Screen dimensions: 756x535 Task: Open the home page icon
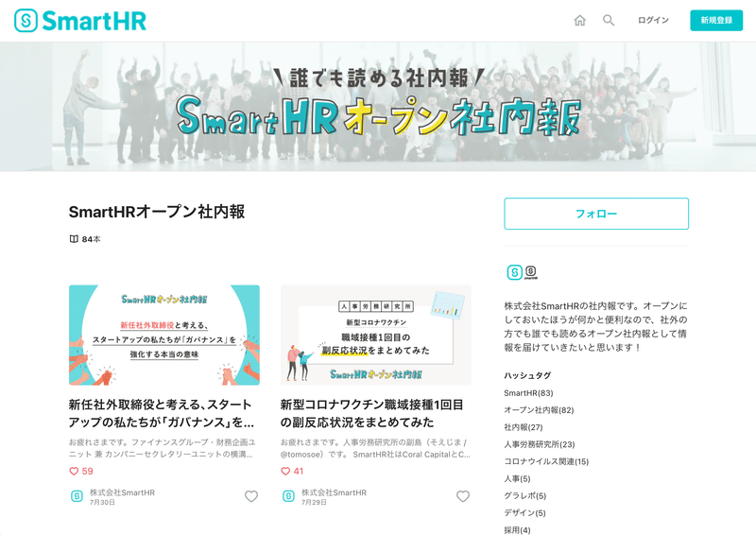coord(579,20)
